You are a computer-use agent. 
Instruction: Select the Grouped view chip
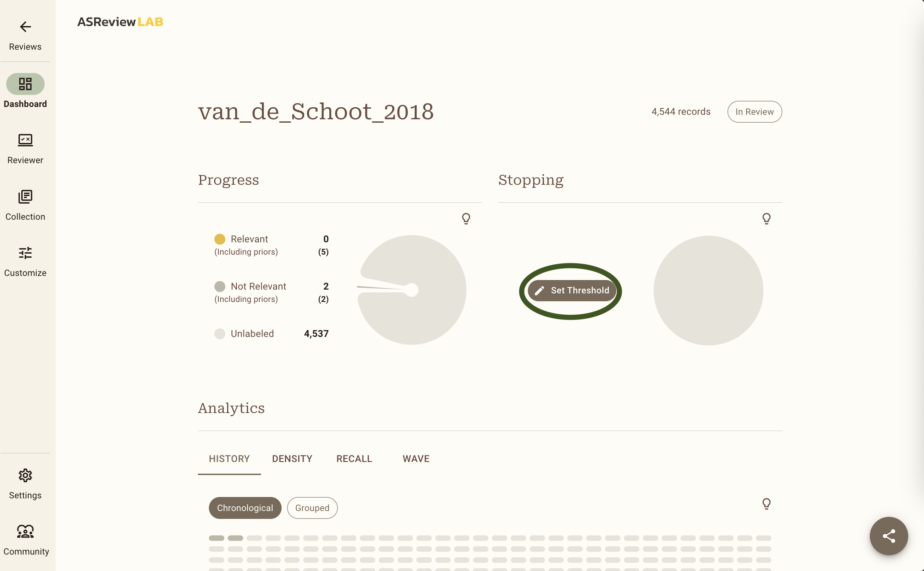312,508
